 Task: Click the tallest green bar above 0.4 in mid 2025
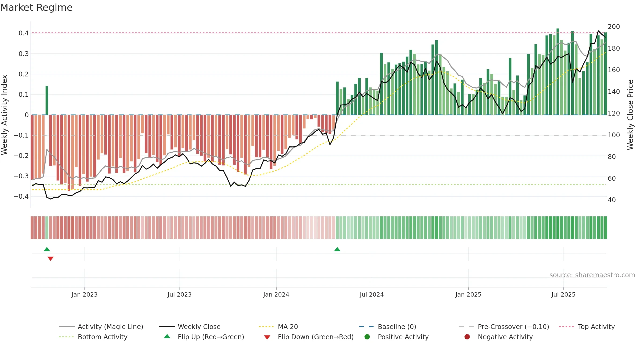[558, 72]
